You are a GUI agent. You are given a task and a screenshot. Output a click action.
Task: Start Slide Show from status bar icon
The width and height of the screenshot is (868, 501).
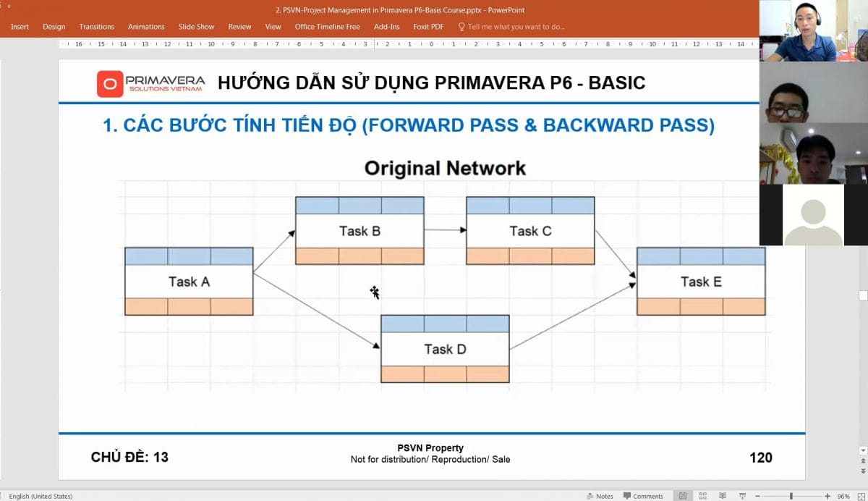(743, 496)
